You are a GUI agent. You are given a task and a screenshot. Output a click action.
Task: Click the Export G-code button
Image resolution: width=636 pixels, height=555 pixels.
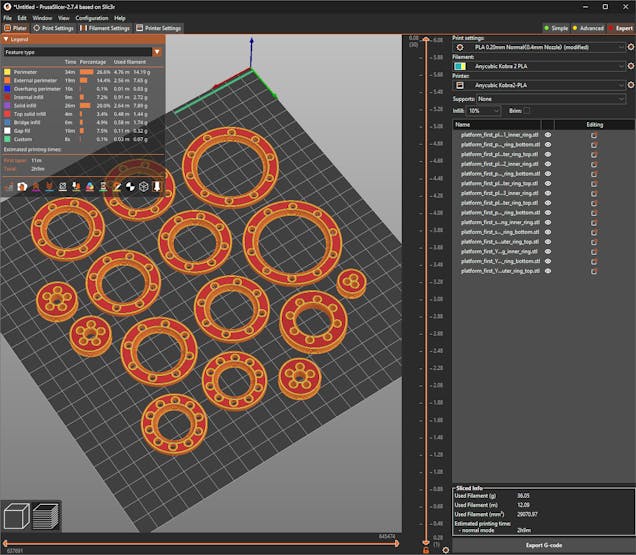tap(542, 545)
